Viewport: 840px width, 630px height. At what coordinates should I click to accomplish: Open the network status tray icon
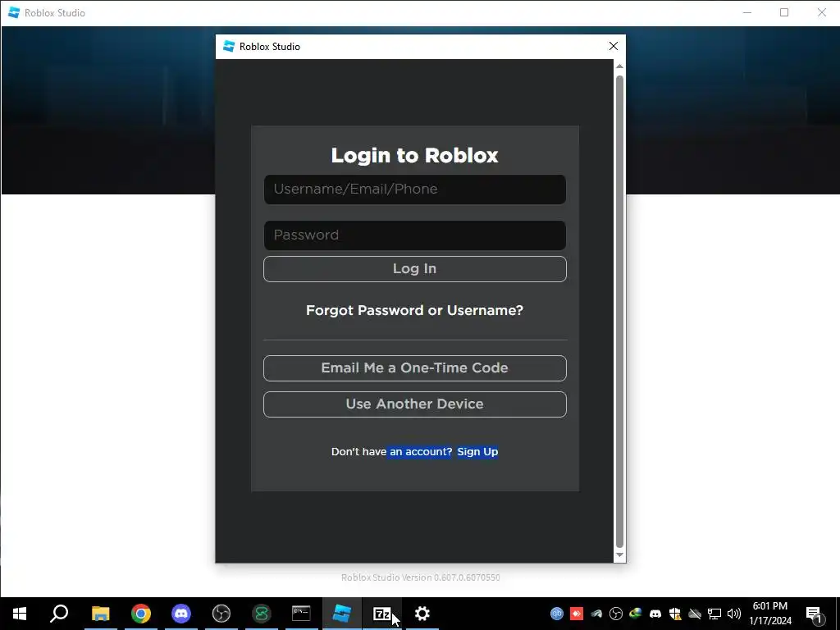tap(714, 614)
